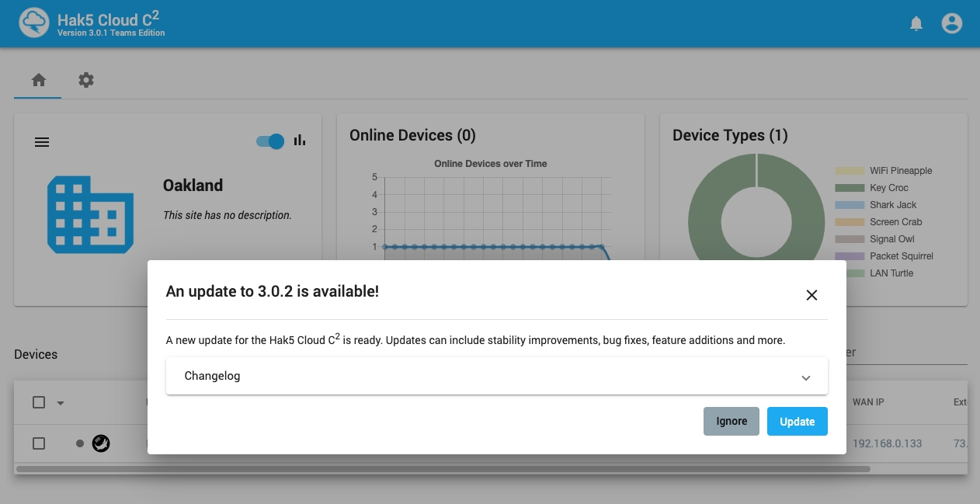
Task: Click the Hak5 Cloud C2 logo icon
Action: [34, 23]
